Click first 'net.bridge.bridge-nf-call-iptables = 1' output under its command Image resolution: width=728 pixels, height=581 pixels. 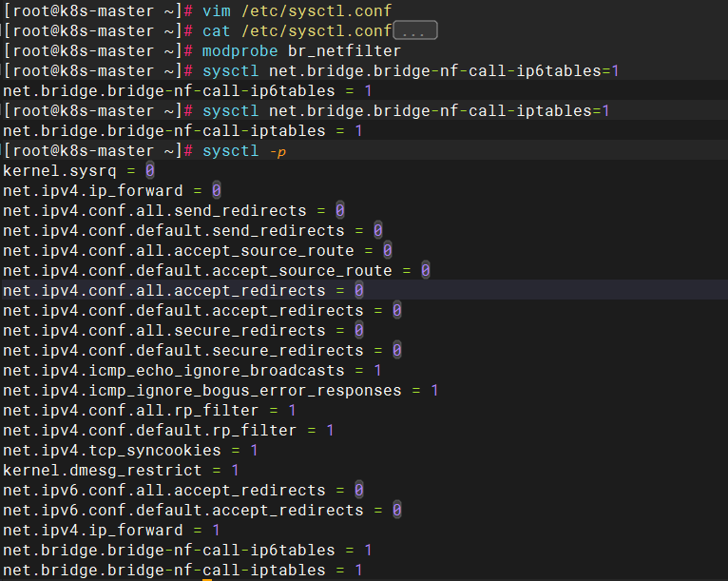pos(182,131)
